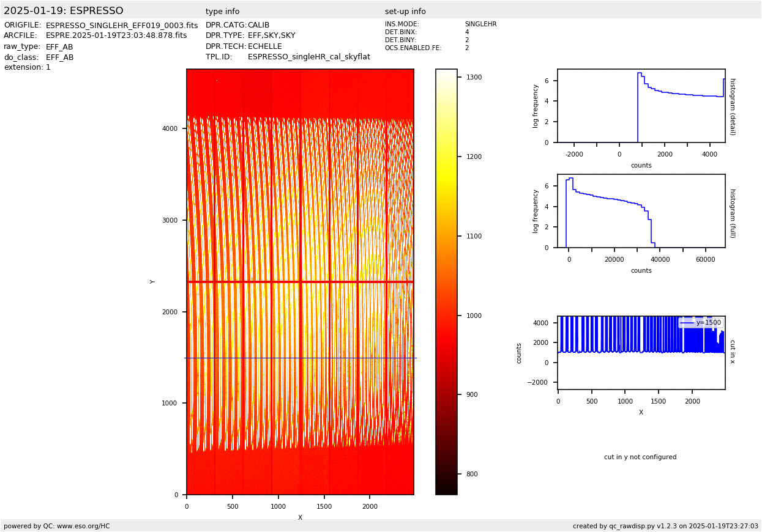Click the raw_type value EFF_AB

59,47
